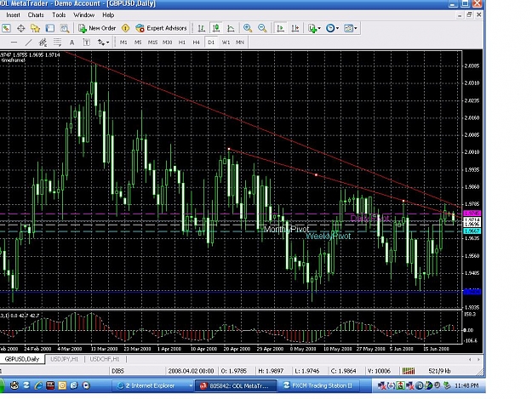Screen dimensions: 532x399
Task: Open the Templates dropdown
Action: (351, 28)
